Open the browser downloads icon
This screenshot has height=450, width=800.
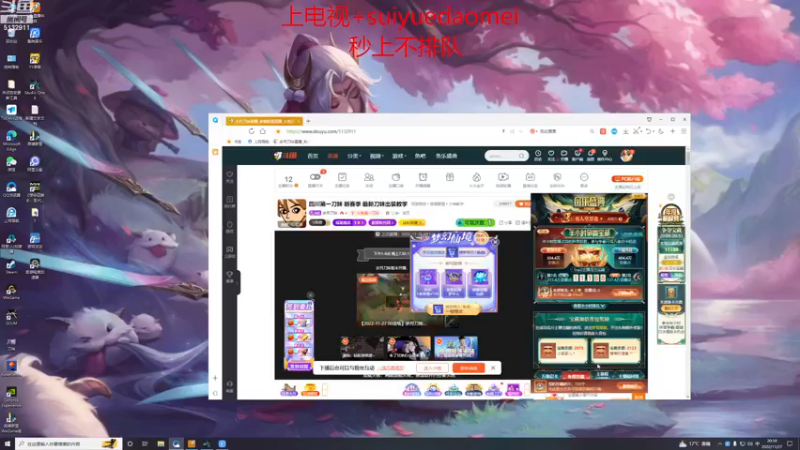click(x=626, y=131)
